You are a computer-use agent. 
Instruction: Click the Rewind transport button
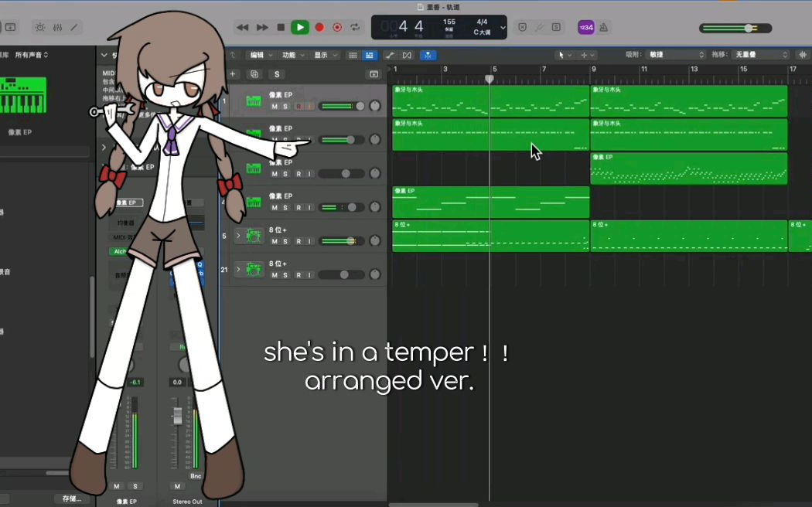click(243, 27)
